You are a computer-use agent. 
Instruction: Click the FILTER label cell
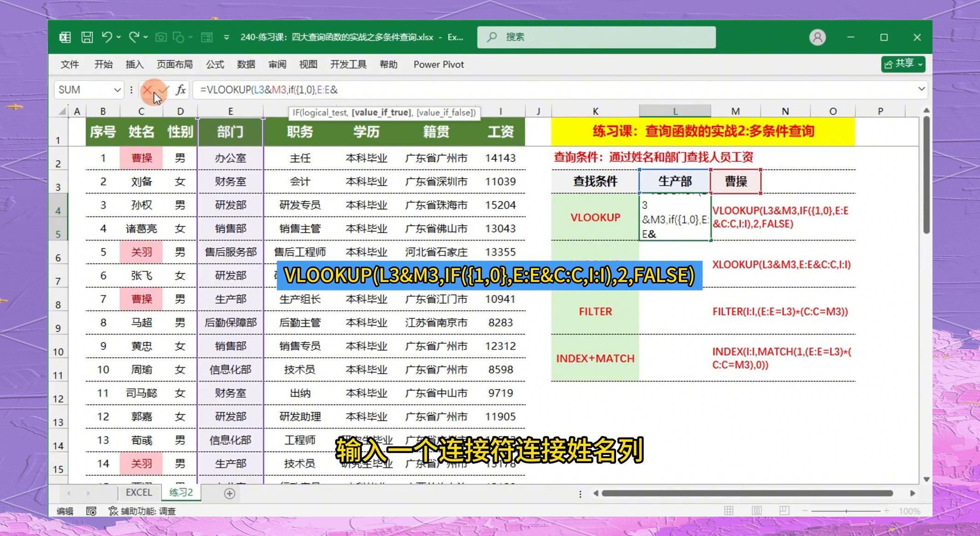(x=595, y=312)
